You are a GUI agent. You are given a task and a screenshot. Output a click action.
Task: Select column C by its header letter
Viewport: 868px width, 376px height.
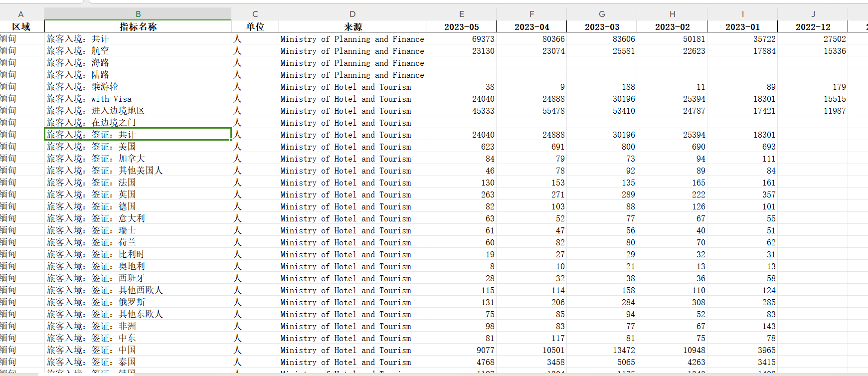point(255,14)
